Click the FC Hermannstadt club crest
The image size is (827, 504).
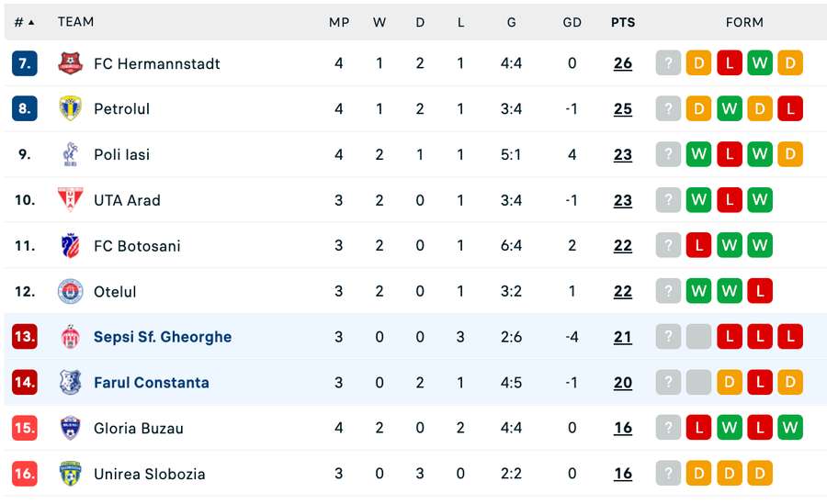coord(70,63)
